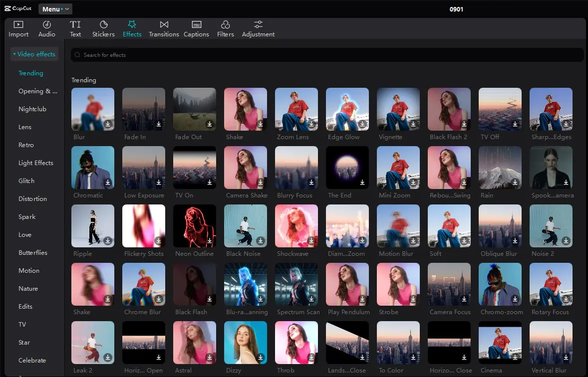Download the Neon Outline effect
The image size is (588, 377).
pos(210,240)
